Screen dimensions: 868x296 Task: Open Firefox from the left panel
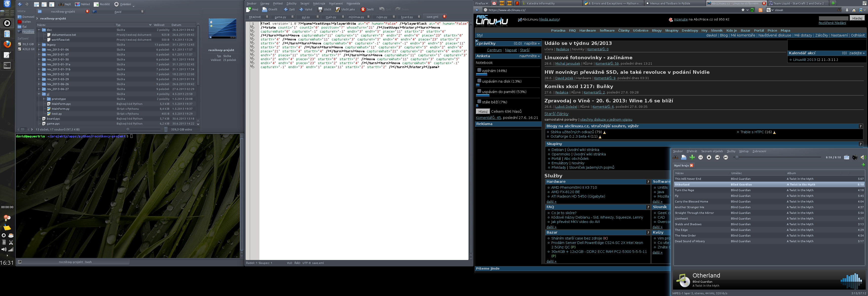(7, 44)
